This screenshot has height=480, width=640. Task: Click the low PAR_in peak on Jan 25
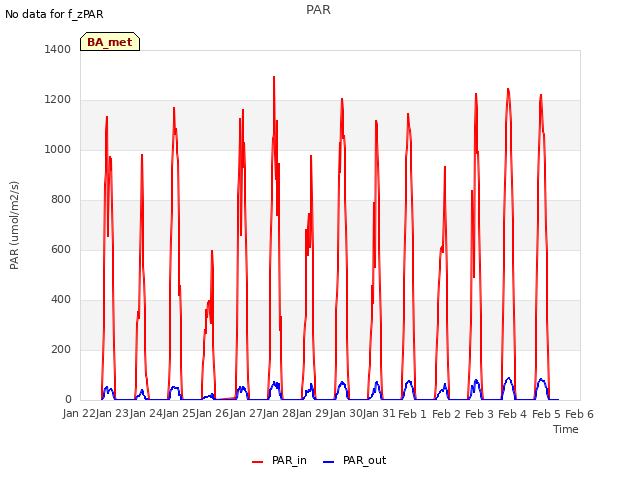212,251
